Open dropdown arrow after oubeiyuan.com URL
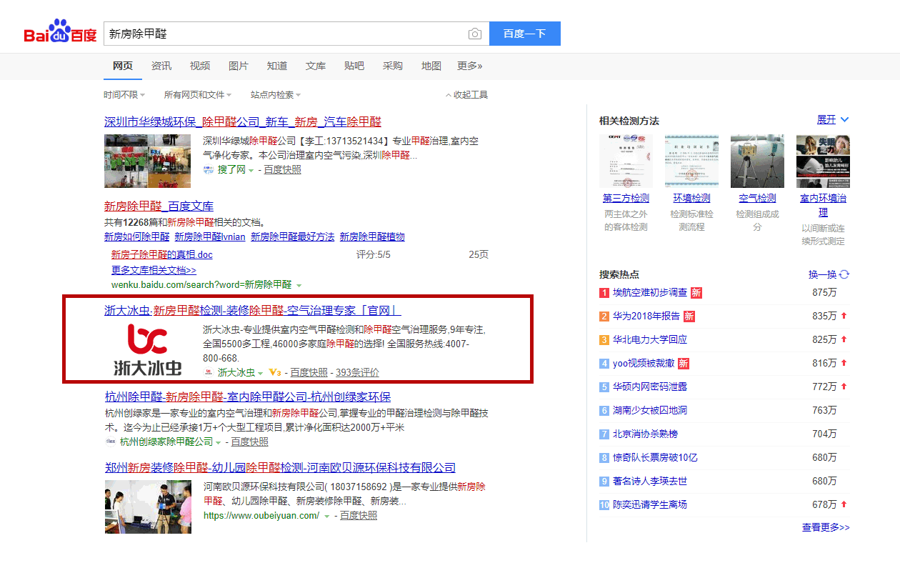900x588 pixels. coord(326,516)
